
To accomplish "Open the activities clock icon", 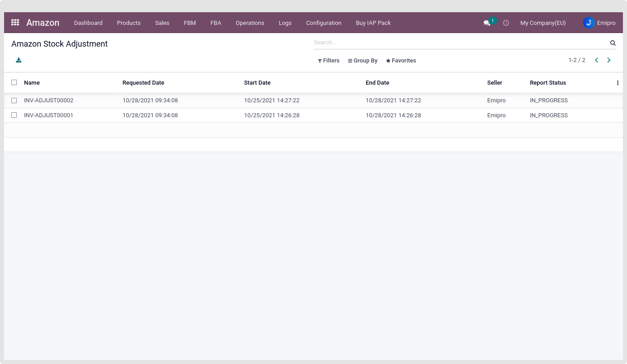I will coord(506,23).
